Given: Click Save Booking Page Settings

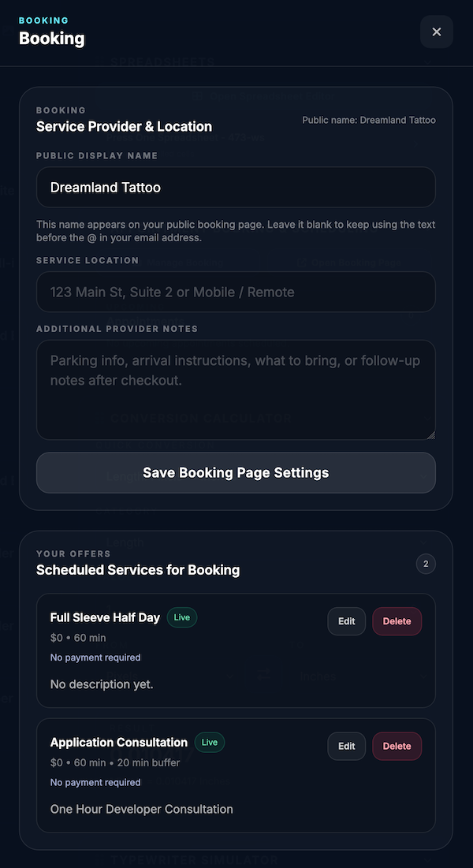Looking at the screenshot, I should pos(235,472).
